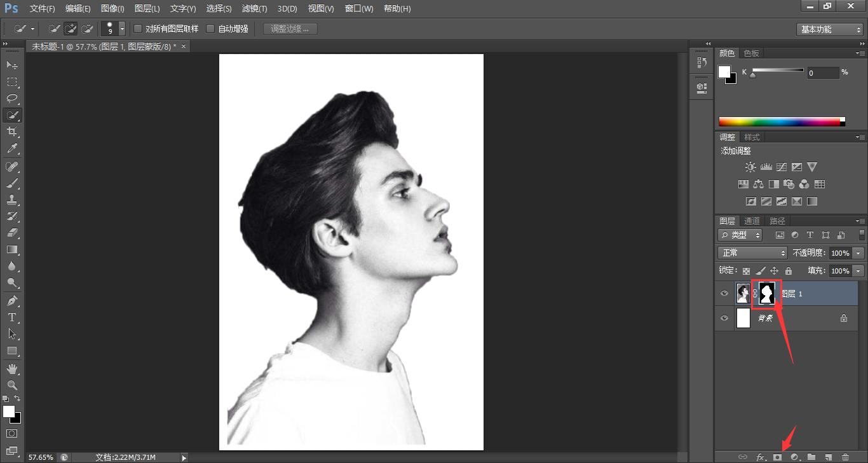Select the Brush tool in the toolbox

[12, 183]
